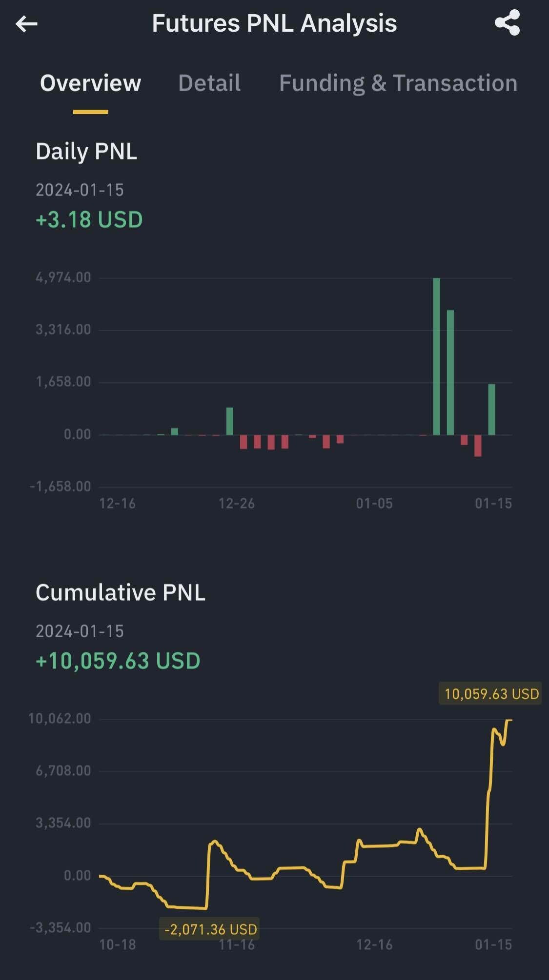Switch to the Detail tab
549x980 pixels.
(x=209, y=83)
